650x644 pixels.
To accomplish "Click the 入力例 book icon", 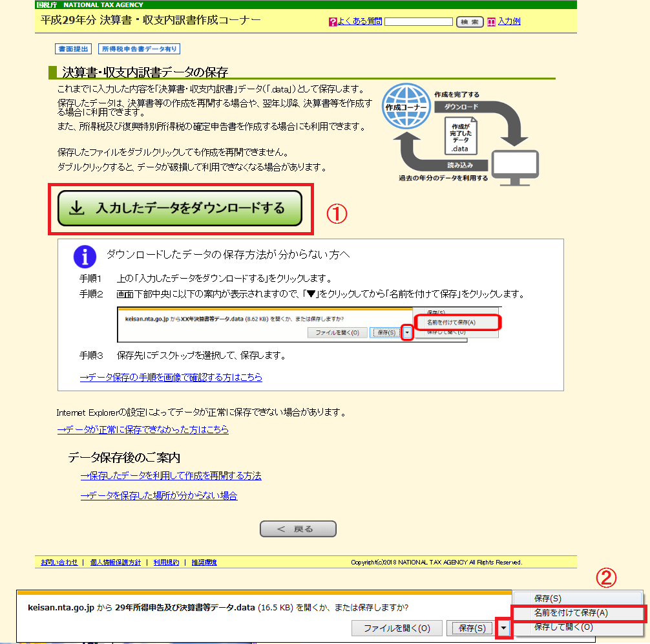I will click(491, 22).
